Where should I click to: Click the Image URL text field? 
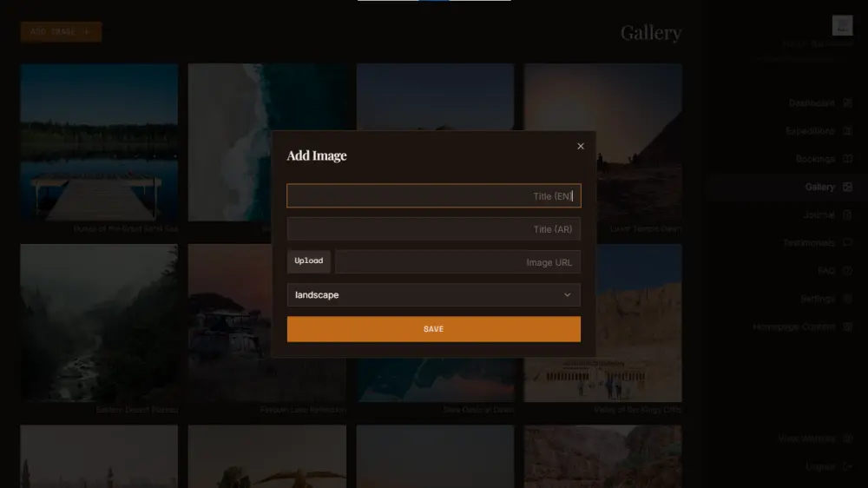(457, 262)
